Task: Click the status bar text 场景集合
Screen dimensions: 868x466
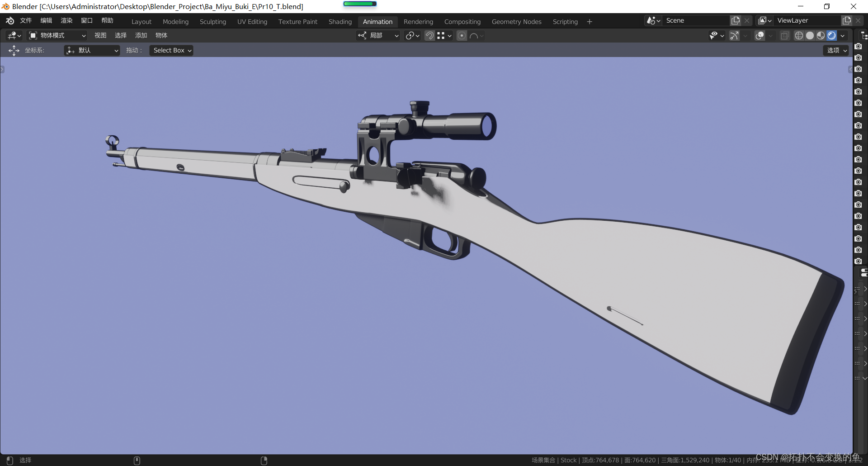Action: pyautogui.click(x=543, y=460)
